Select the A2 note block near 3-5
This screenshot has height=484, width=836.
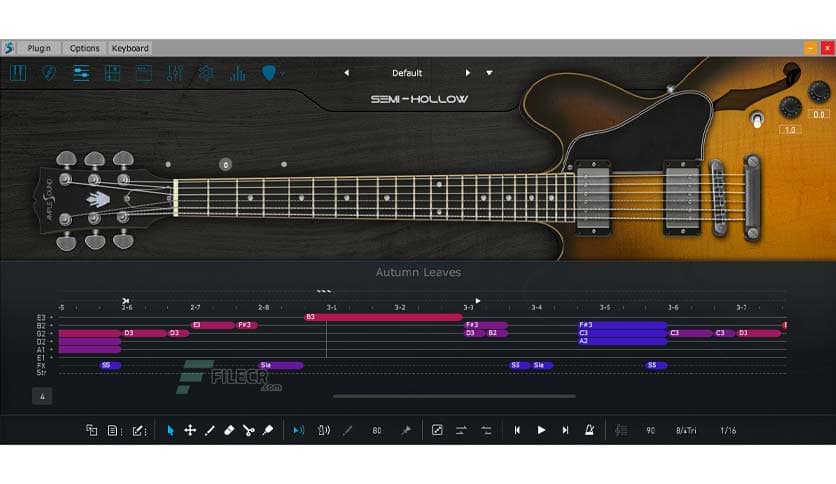click(x=622, y=341)
